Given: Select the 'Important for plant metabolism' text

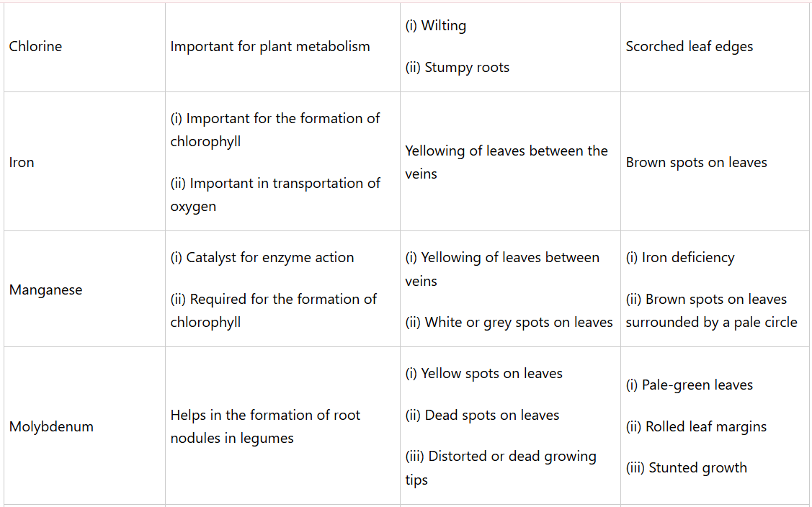Looking at the screenshot, I should [x=269, y=47].
